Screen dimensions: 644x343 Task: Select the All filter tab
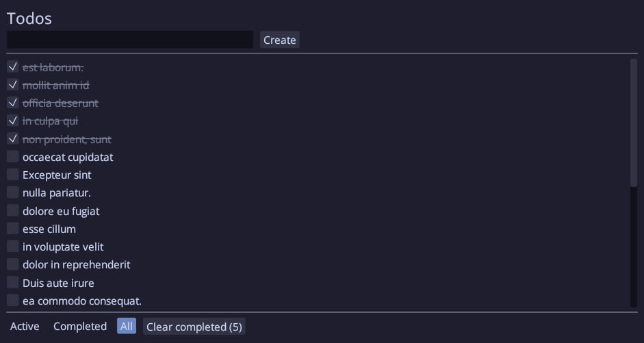127,326
